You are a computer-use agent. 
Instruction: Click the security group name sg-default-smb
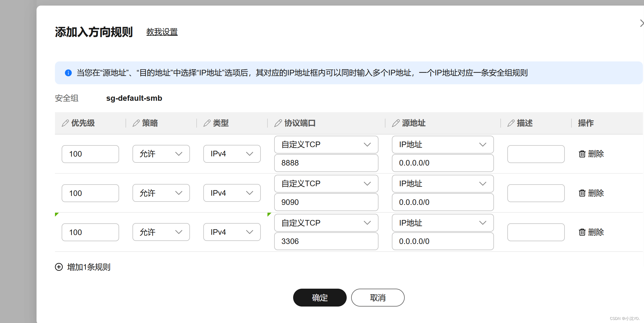point(134,98)
